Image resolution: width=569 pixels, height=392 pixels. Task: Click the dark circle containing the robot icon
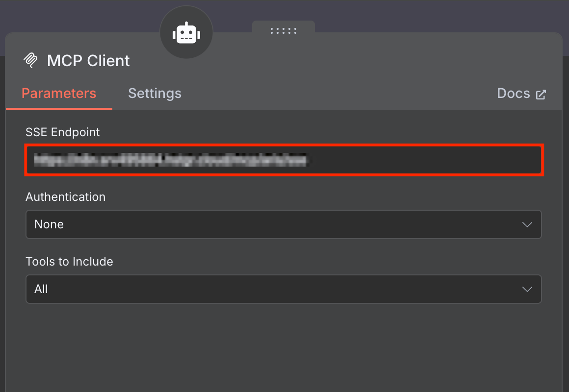(186, 32)
